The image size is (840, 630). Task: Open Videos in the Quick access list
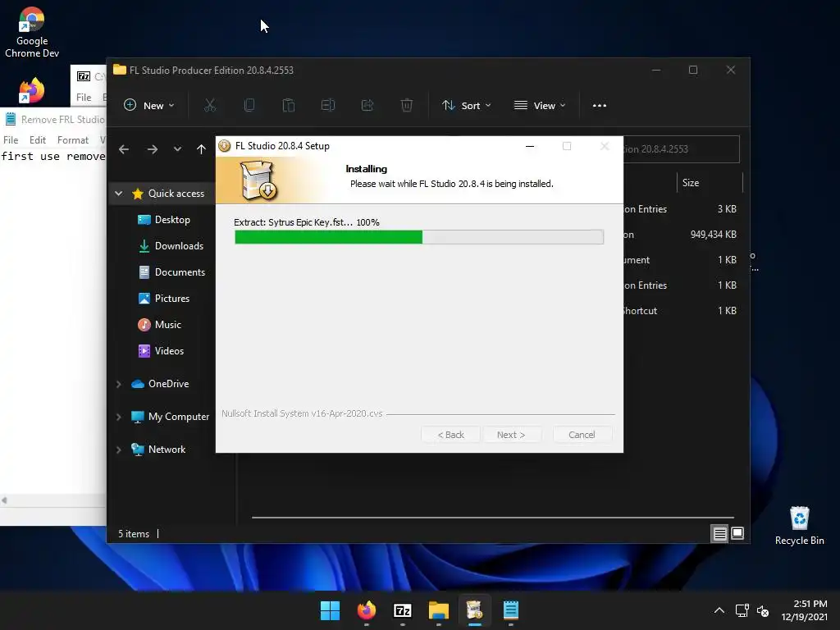coord(161,351)
